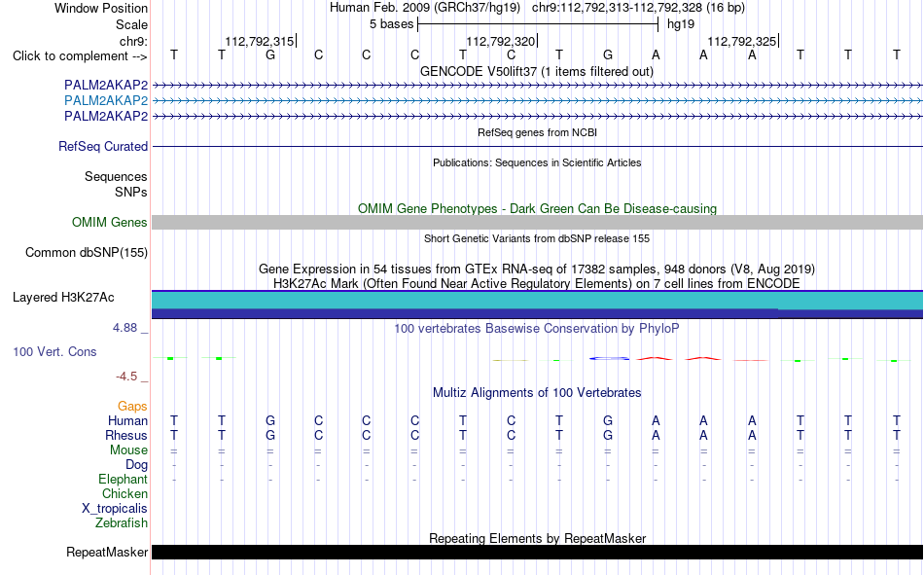The image size is (924, 575).
Task: Click the 'Zebrafish' species label
Action: [122, 523]
